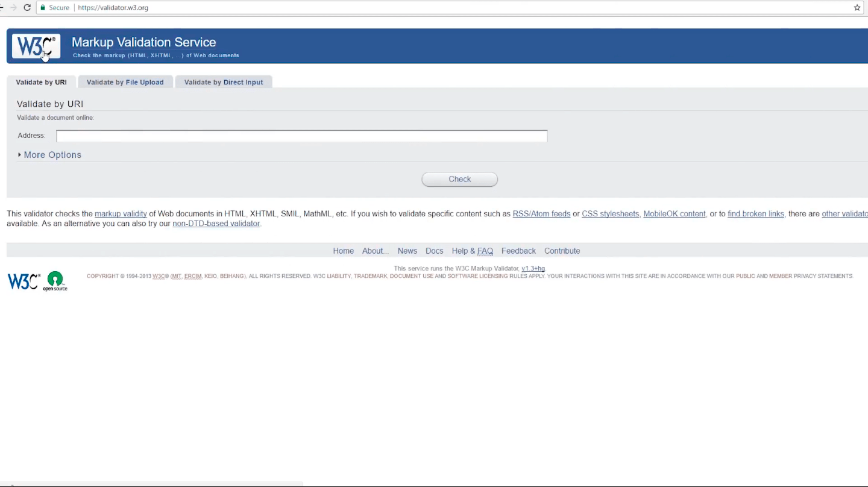The height and width of the screenshot is (487, 868).
Task: Click the Secure padlock icon in address bar
Action: tap(43, 8)
